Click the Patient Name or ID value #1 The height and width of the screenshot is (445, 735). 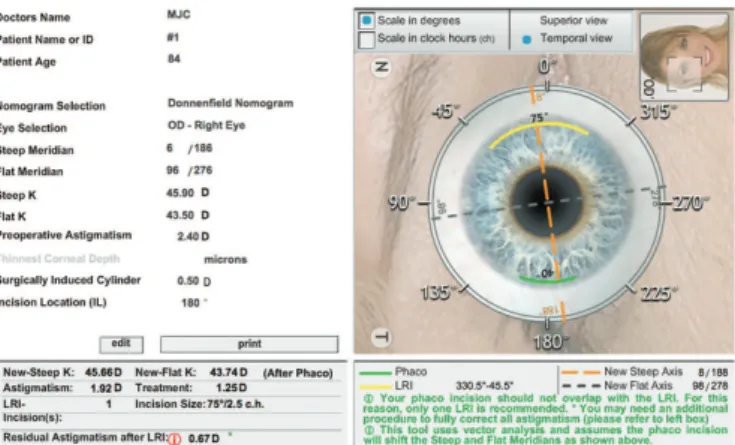pos(173,37)
